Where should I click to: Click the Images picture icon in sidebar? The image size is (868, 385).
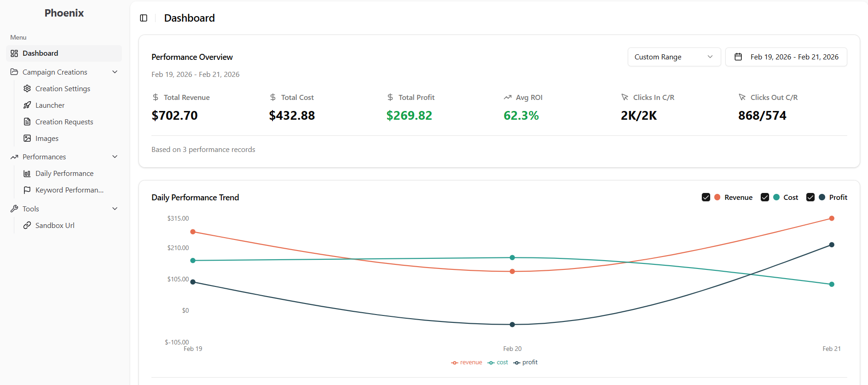(x=27, y=138)
